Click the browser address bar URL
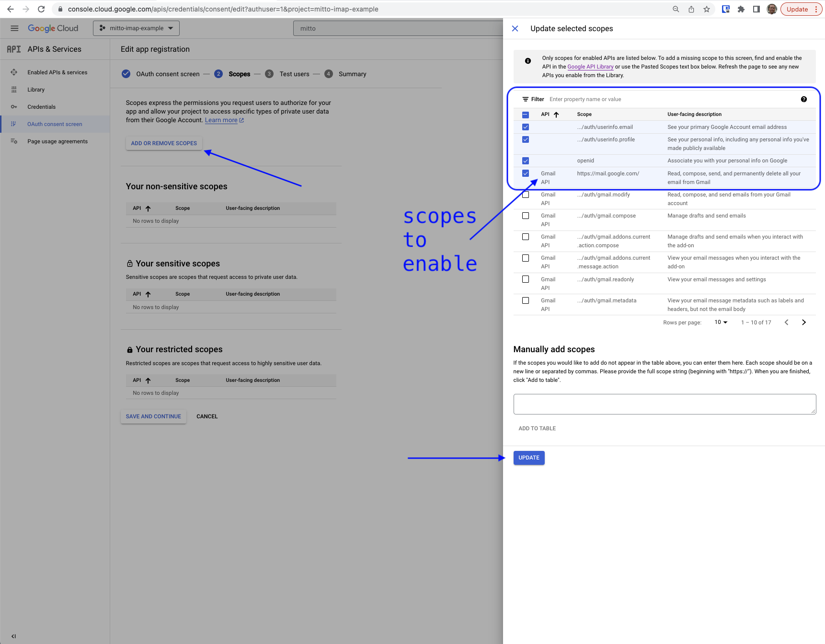The height and width of the screenshot is (644, 825). [223, 9]
